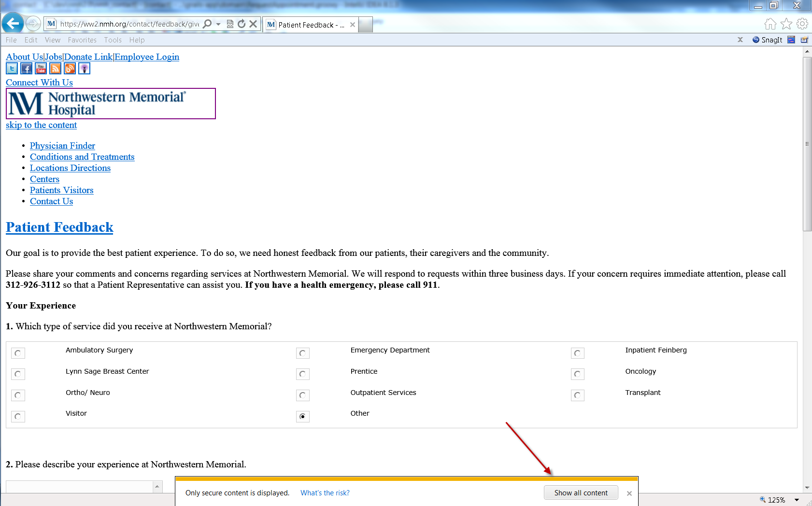This screenshot has width=812, height=506.
Task: Open the address bar autocomplete dropdown arrow
Action: click(218, 24)
